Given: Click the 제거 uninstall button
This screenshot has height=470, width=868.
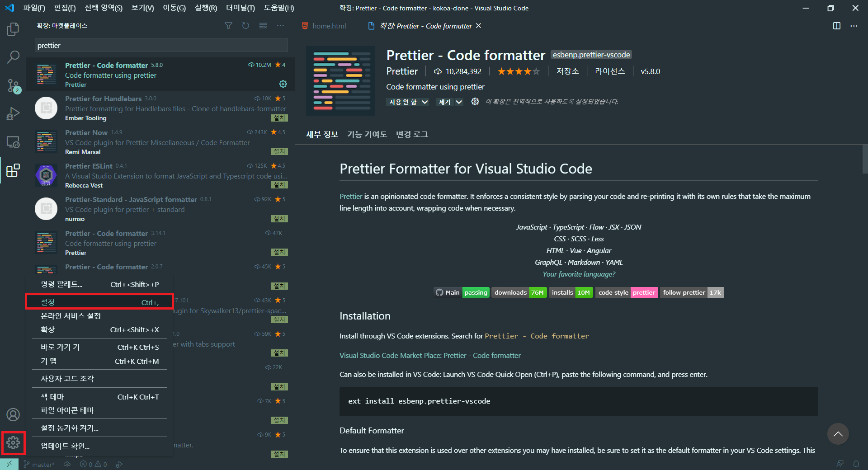Looking at the screenshot, I should 444,102.
